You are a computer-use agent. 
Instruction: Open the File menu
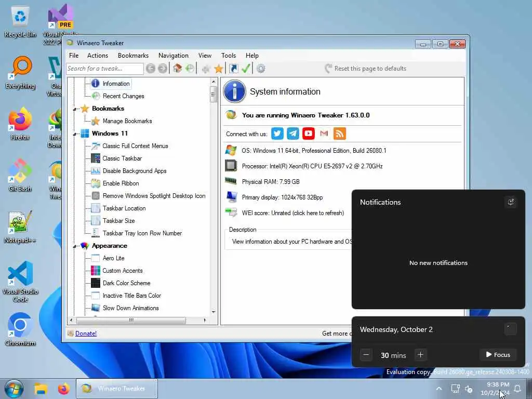(x=74, y=56)
